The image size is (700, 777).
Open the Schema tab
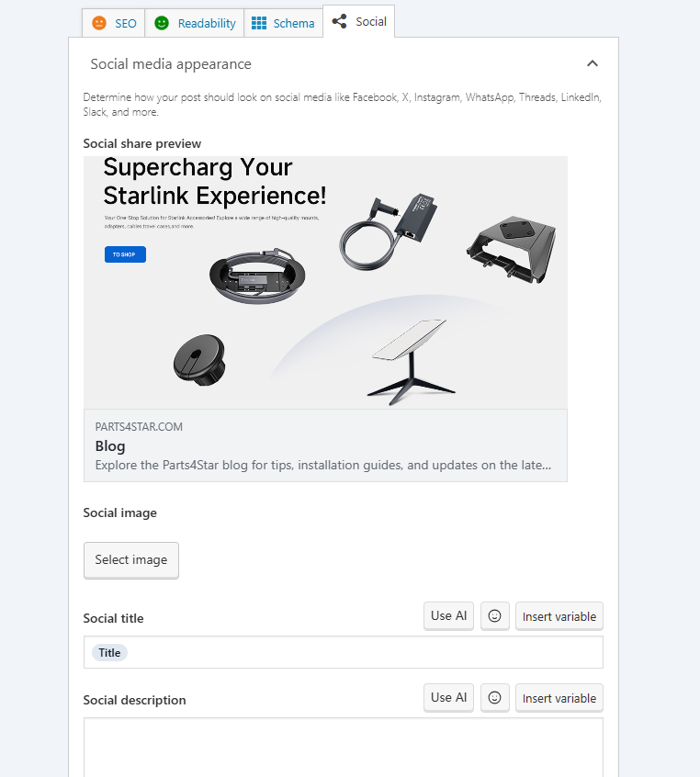pyautogui.click(x=283, y=23)
